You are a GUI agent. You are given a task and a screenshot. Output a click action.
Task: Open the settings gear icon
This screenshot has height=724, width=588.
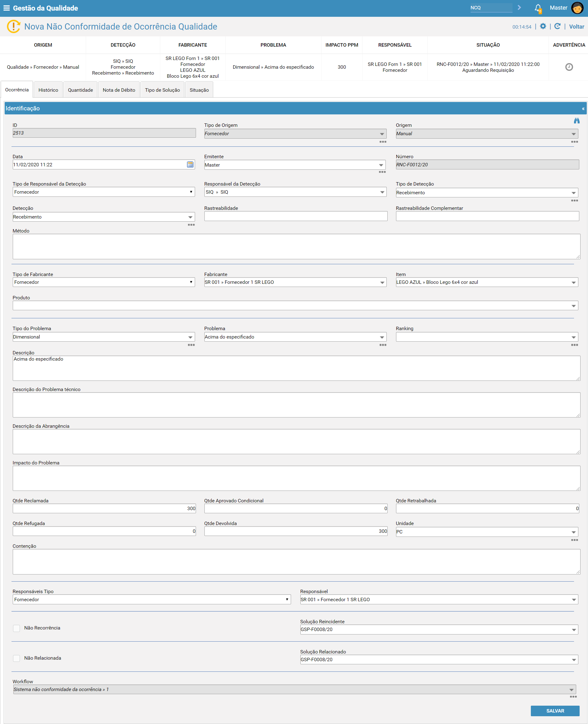[x=543, y=26]
